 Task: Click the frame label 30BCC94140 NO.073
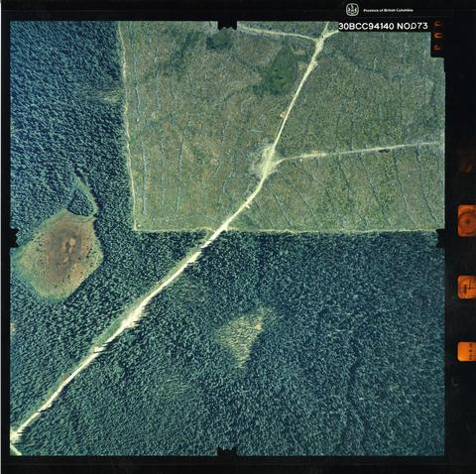point(383,26)
